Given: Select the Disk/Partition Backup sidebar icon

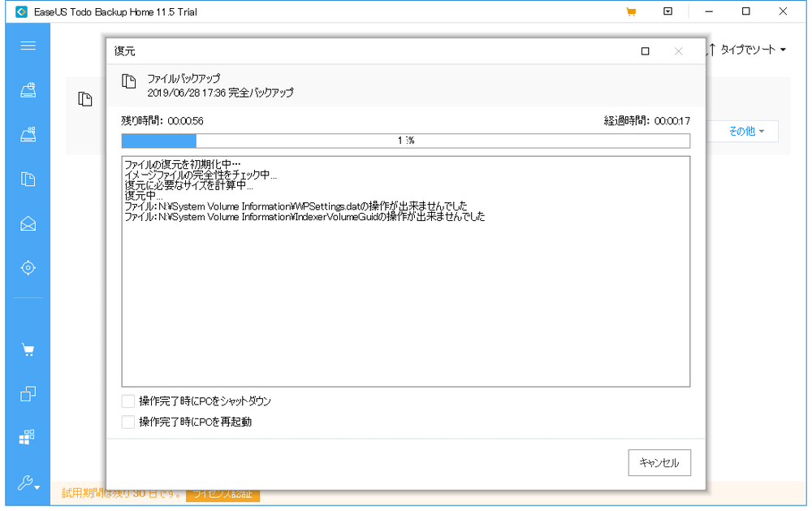Looking at the screenshot, I should (x=28, y=90).
